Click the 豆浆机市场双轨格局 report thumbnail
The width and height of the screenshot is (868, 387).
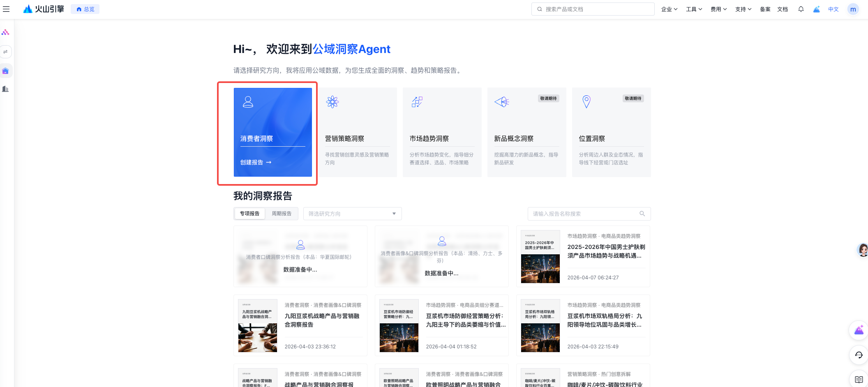pyautogui.click(x=540, y=325)
